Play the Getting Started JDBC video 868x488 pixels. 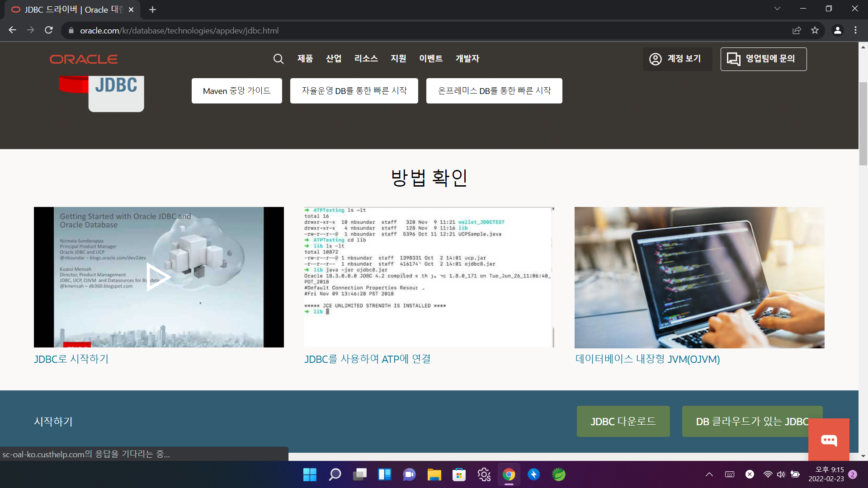pyautogui.click(x=158, y=277)
